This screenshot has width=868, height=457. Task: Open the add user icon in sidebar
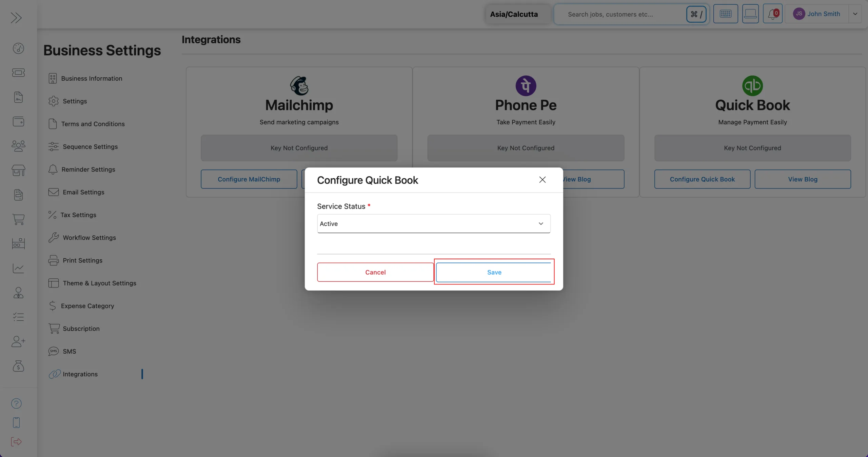tap(18, 341)
